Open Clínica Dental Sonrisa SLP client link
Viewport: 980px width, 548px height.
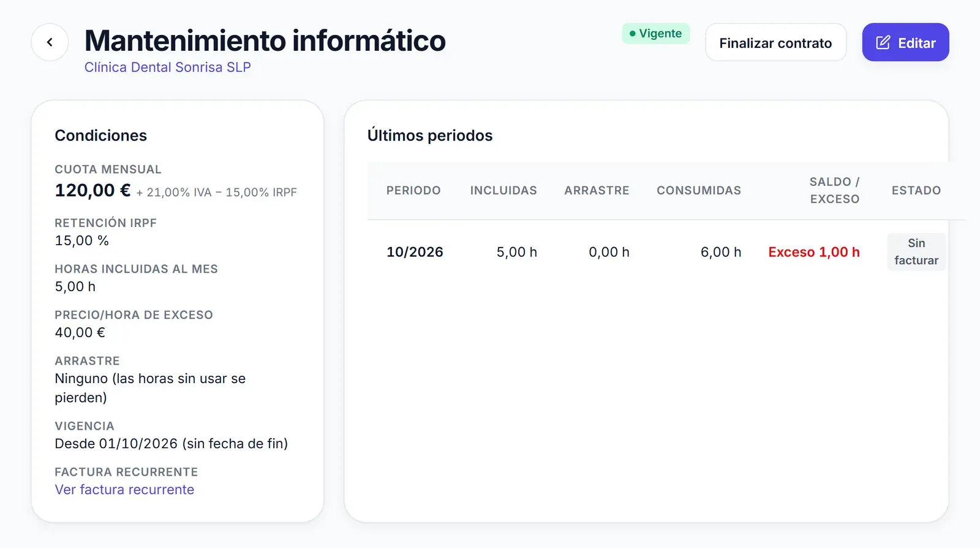[168, 67]
